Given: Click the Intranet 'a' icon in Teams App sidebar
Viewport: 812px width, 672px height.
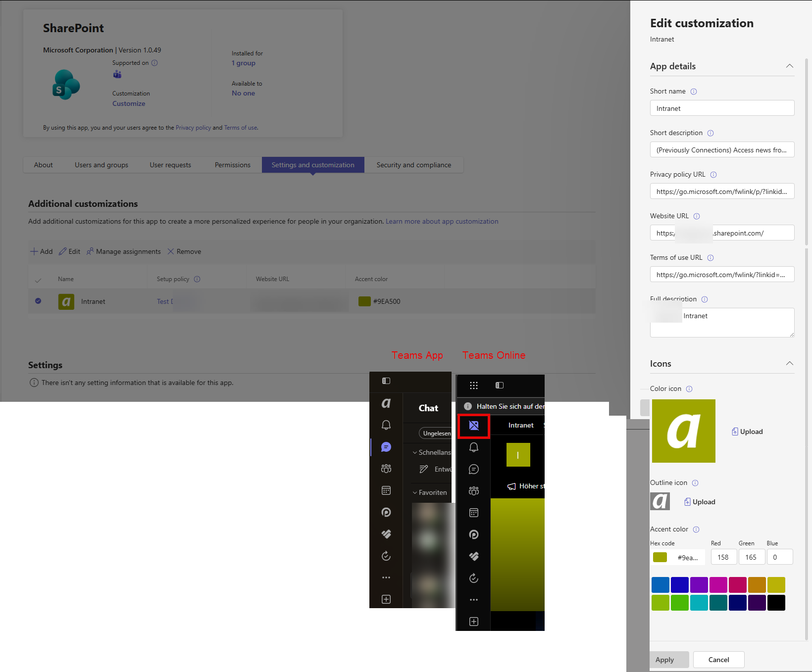Looking at the screenshot, I should click(x=386, y=403).
